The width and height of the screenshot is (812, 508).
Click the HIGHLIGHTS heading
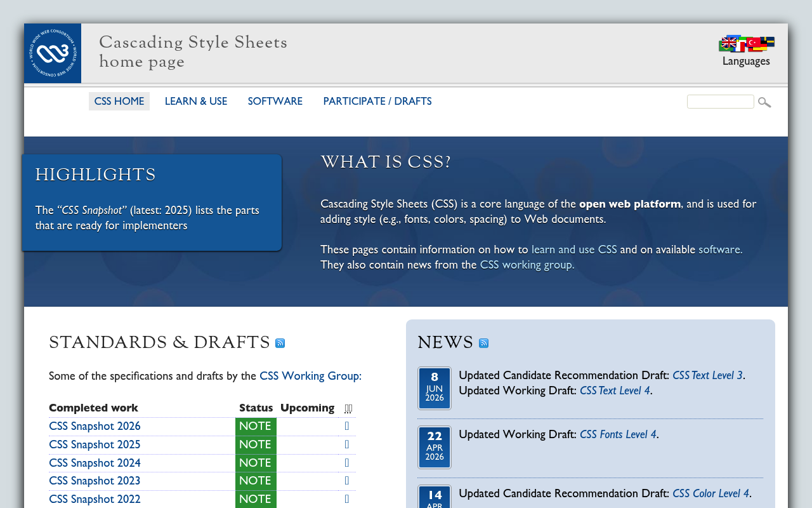coord(96,175)
